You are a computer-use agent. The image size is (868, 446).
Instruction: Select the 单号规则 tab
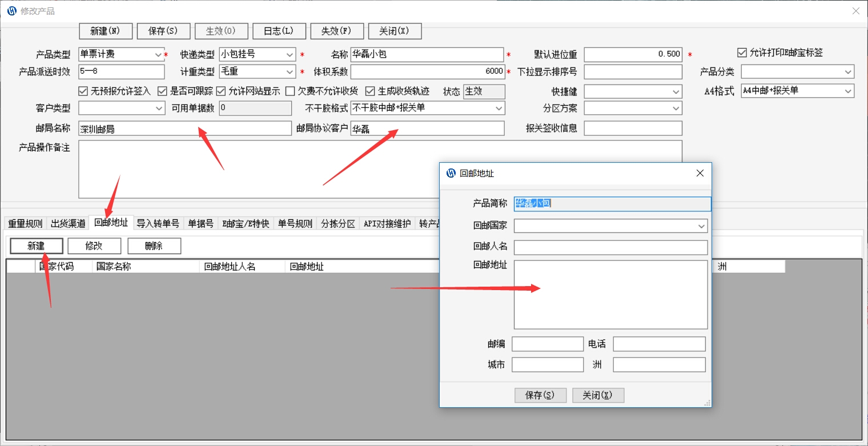[295, 223]
